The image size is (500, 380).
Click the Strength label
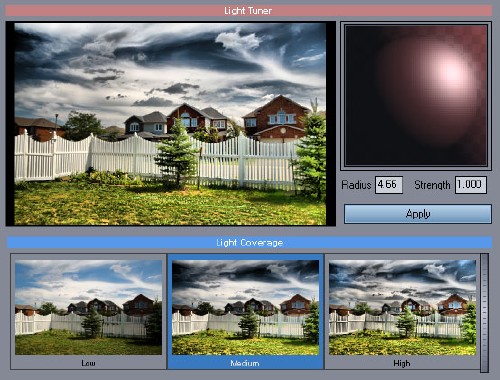(x=432, y=185)
